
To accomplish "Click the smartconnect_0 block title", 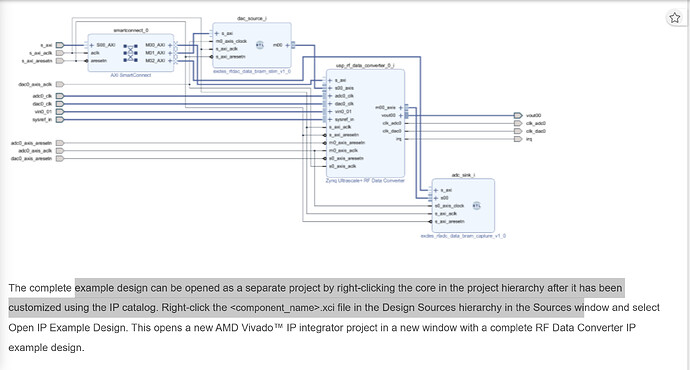I will [131, 30].
